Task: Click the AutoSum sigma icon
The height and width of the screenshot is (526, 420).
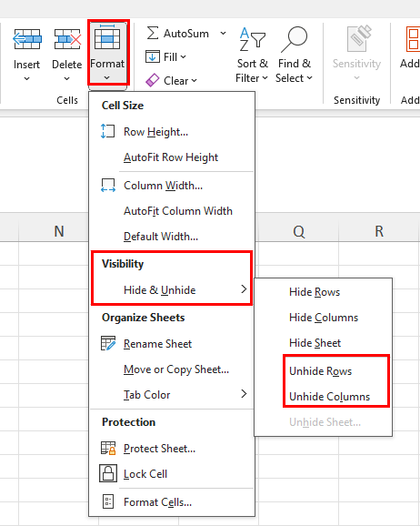Action: (153, 34)
